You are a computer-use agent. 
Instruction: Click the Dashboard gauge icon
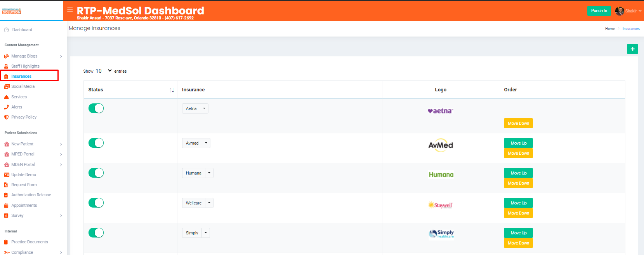pyautogui.click(x=7, y=30)
